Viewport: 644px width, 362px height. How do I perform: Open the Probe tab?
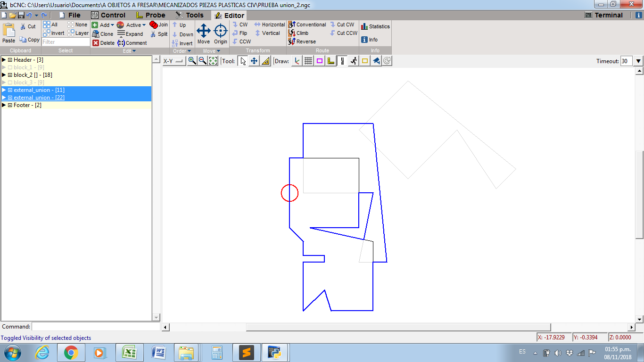pyautogui.click(x=150, y=15)
